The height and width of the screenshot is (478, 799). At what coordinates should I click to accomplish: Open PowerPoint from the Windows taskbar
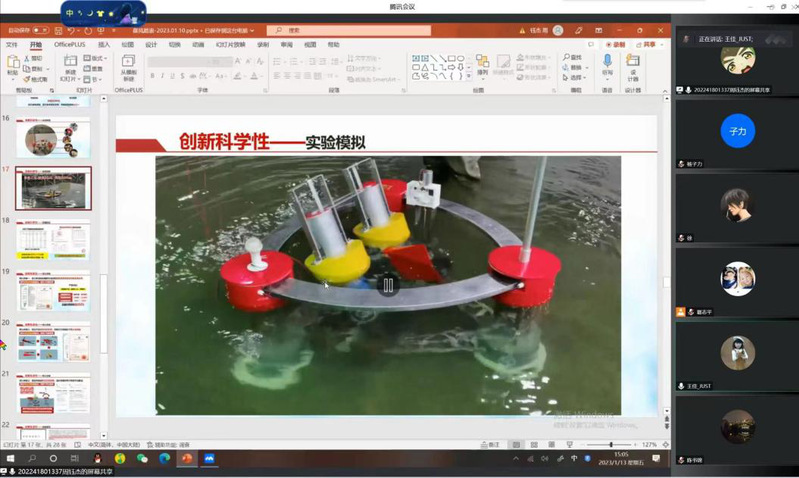[186, 458]
